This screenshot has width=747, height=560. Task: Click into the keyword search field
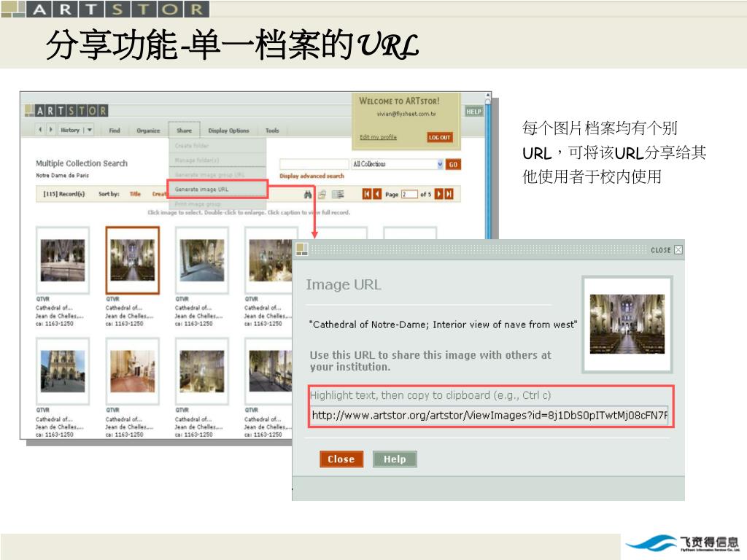click(314, 164)
